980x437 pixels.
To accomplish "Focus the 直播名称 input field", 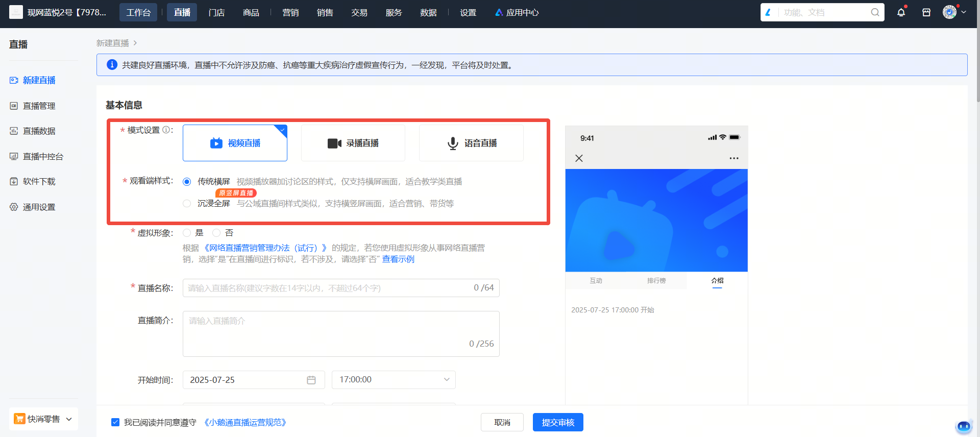I will [x=341, y=288].
